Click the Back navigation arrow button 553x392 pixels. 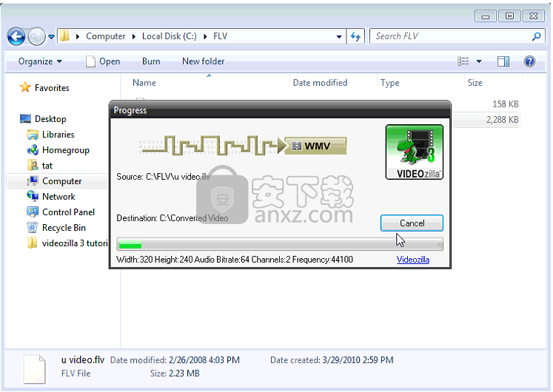click(16, 36)
